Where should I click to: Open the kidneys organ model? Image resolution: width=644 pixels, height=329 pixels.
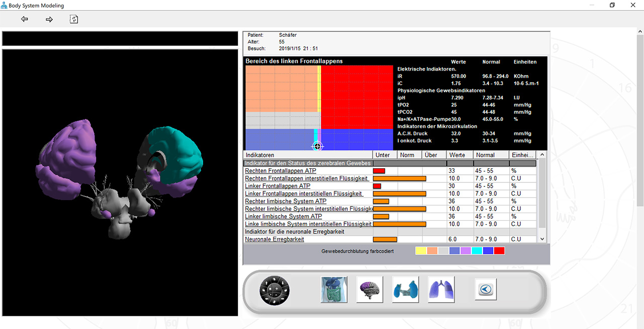pyautogui.click(x=406, y=290)
